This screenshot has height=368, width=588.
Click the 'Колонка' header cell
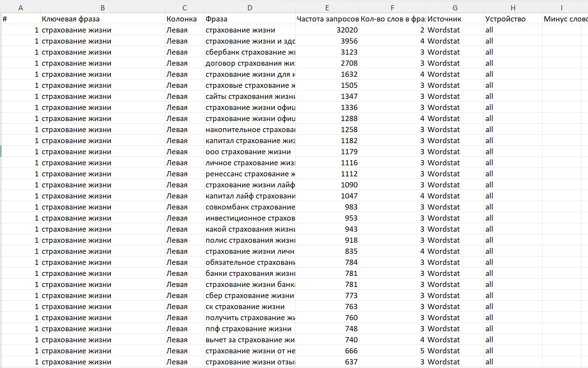[184, 19]
